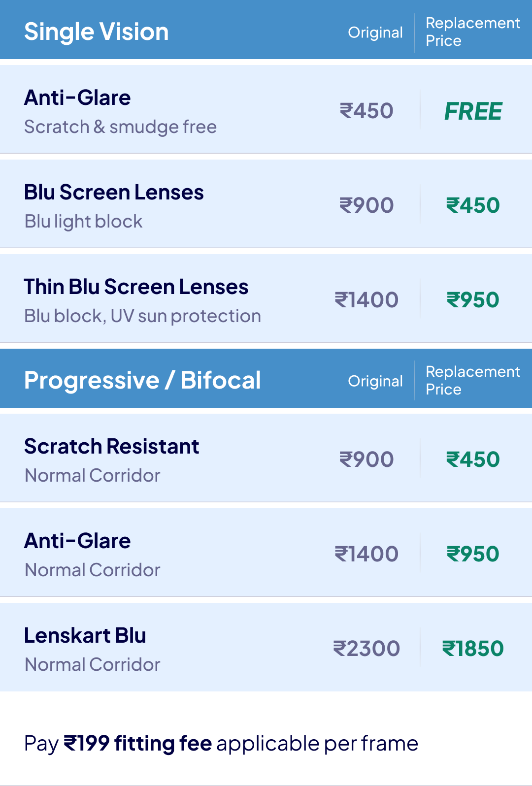Select the Scratch Resistant lens title
Image resolution: width=532 pixels, height=786 pixels.
coord(112,447)
